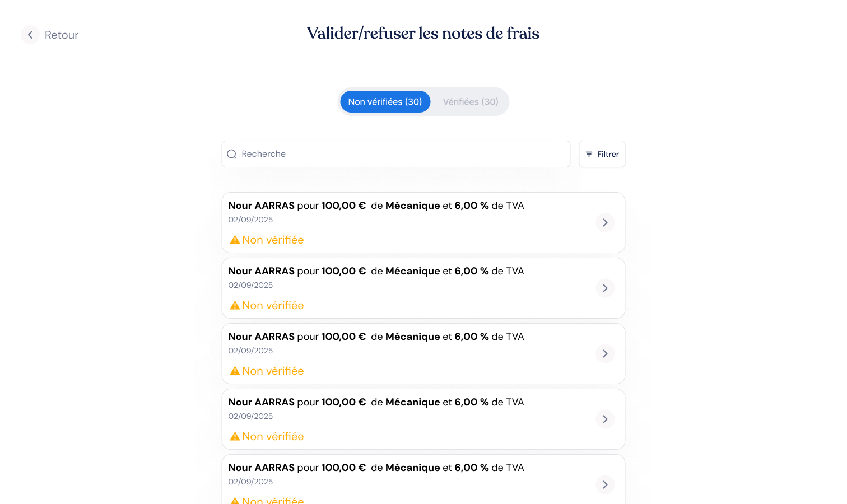Open first expense with its chevron arrow
847x504 pixels.
pyautogui.click(x=605, y=223)
